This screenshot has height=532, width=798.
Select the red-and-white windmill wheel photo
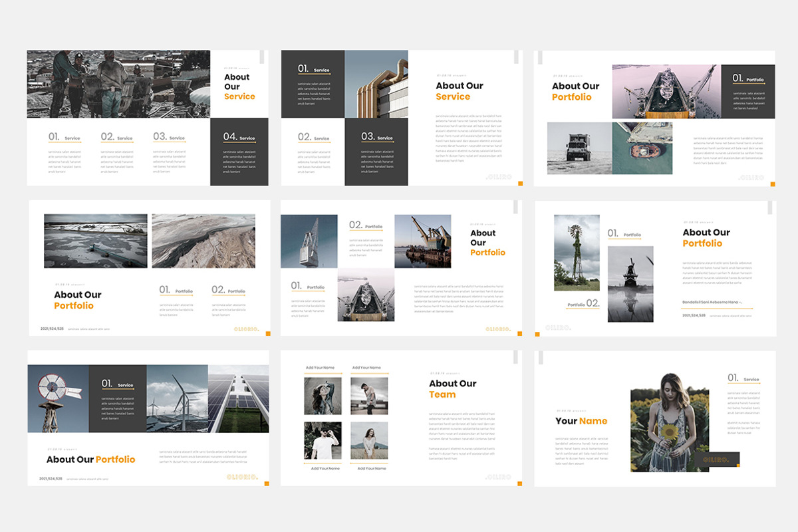point(59,399)
